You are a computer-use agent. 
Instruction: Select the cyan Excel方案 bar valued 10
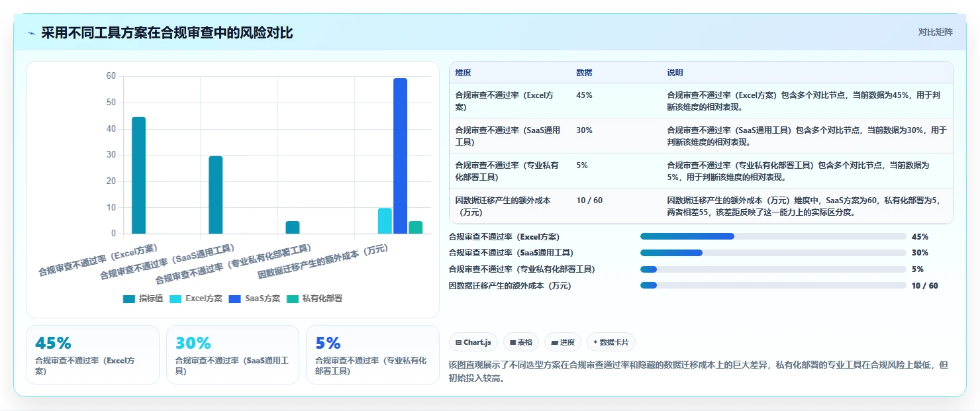pos(385,220)
